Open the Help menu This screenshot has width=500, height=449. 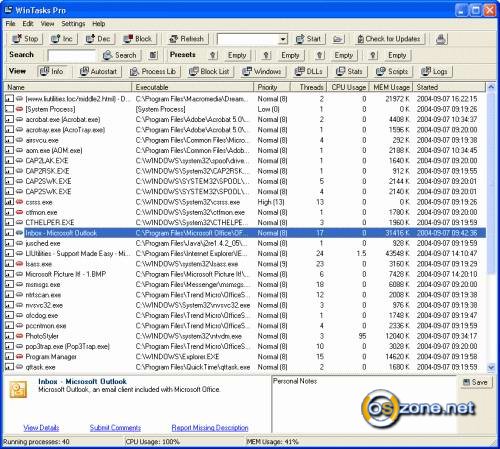click(99, 24)
